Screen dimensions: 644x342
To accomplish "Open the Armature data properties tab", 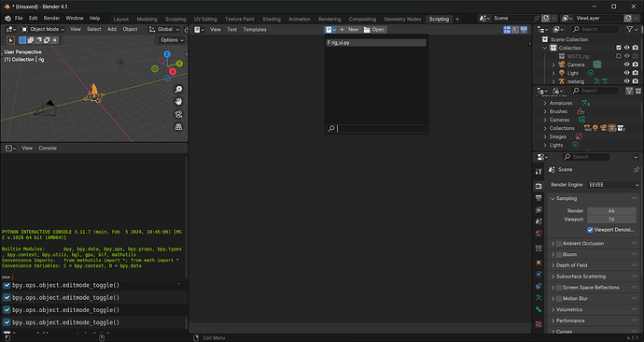I will 539,298.
